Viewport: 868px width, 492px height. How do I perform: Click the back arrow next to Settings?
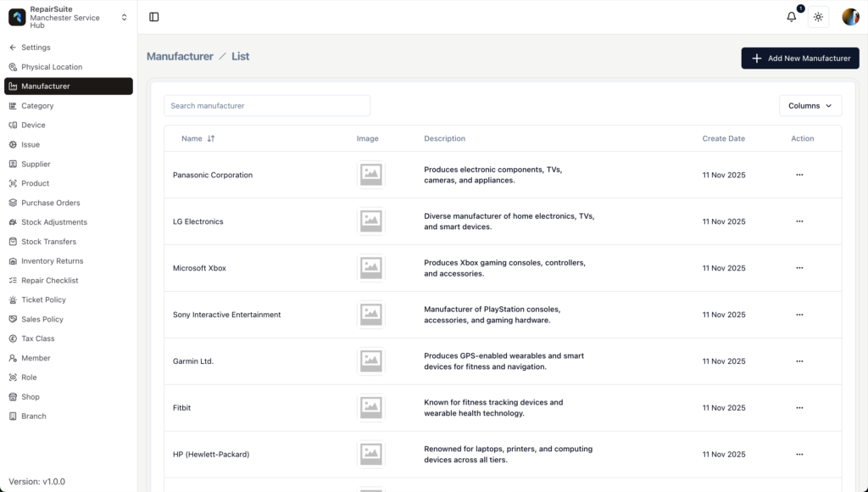13,48
